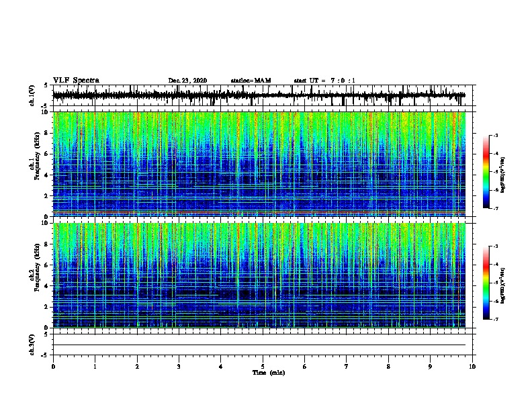The height and width of the screenshot is (411, 532).
Task: Click time axis tick label "3"
Action: (x=179, y=366)
